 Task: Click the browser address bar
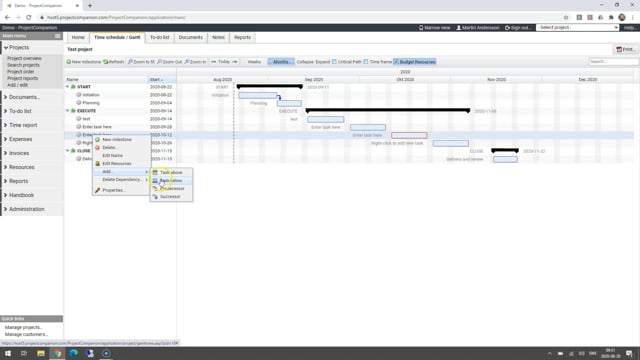(302, 18)
